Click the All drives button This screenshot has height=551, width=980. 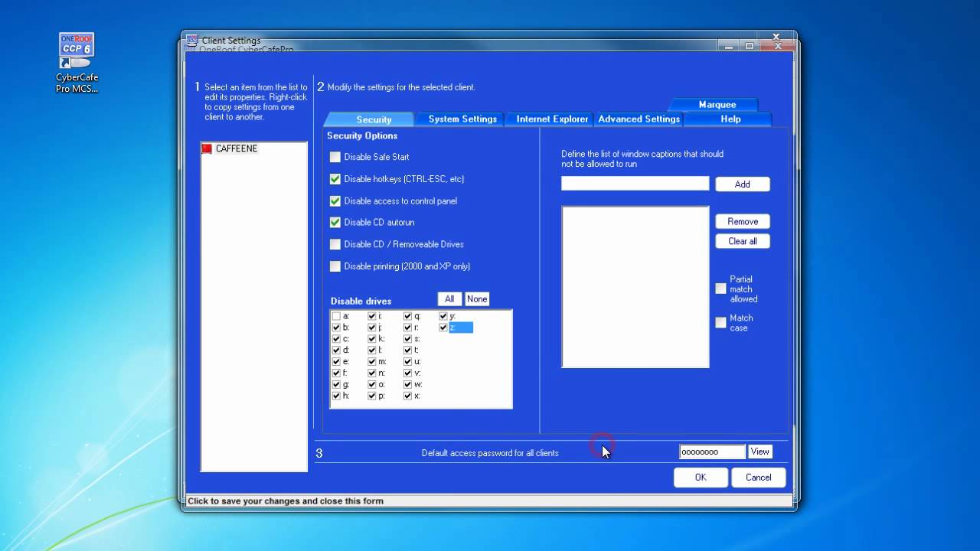click(x=449, y=299)
